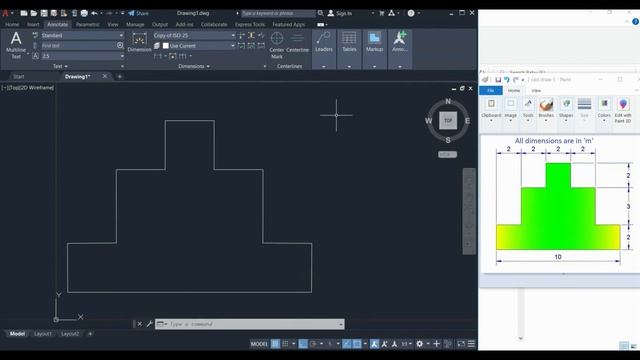Open the Home ribbon tab in AutoCAD
This screenshot has height=360, width=640.
12,24
